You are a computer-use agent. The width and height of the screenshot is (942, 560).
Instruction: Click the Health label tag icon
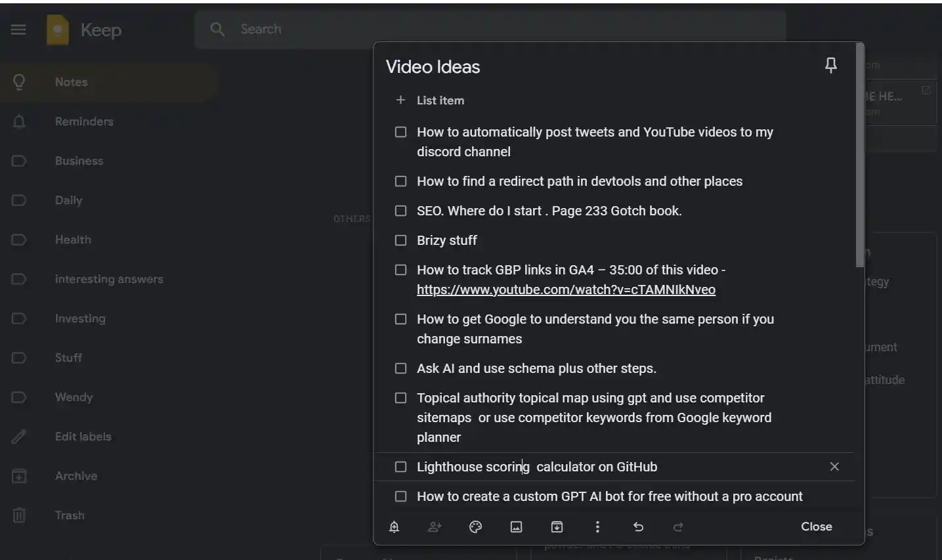(19, 240)
